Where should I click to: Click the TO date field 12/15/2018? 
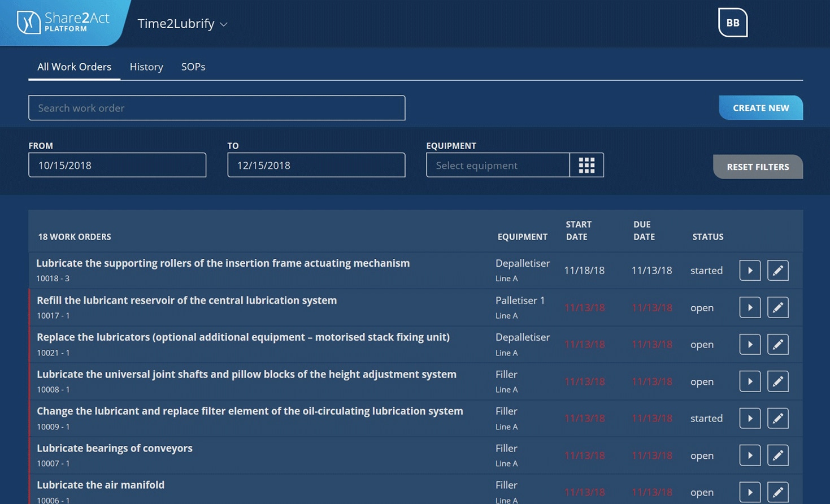pos(316,165)
